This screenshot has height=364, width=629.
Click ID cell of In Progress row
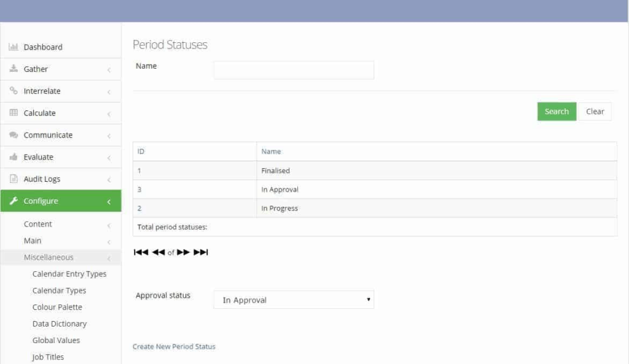pyautogui.click(x=195, y=208)
